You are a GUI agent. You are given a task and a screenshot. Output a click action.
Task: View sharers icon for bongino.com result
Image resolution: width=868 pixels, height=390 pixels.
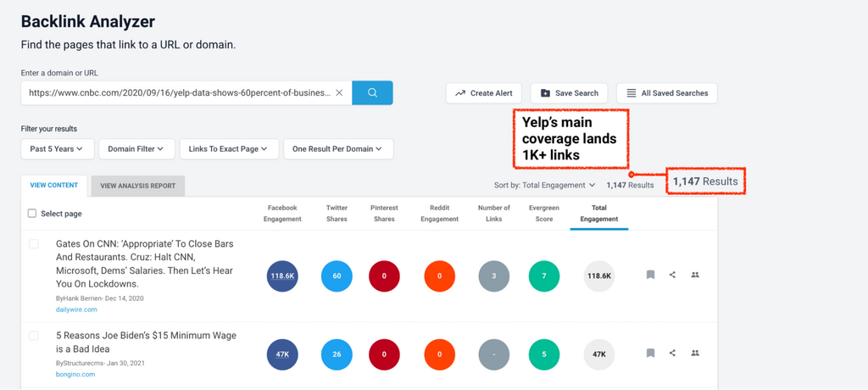[695, 353]
